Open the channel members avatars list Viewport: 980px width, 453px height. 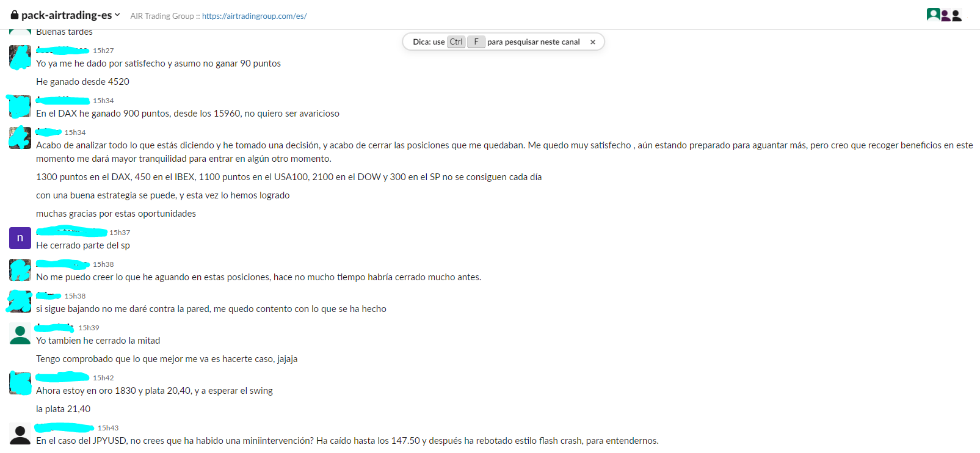pos(944,15)
